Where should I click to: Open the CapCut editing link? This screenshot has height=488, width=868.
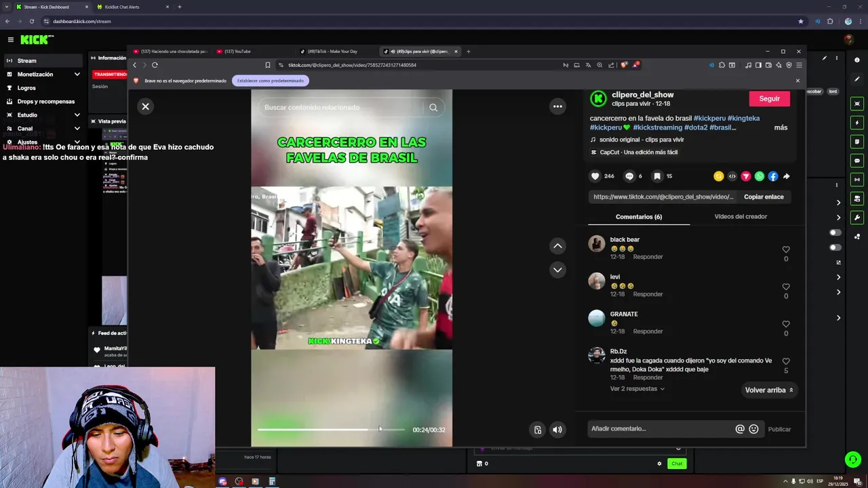click(x=634, y=152)
